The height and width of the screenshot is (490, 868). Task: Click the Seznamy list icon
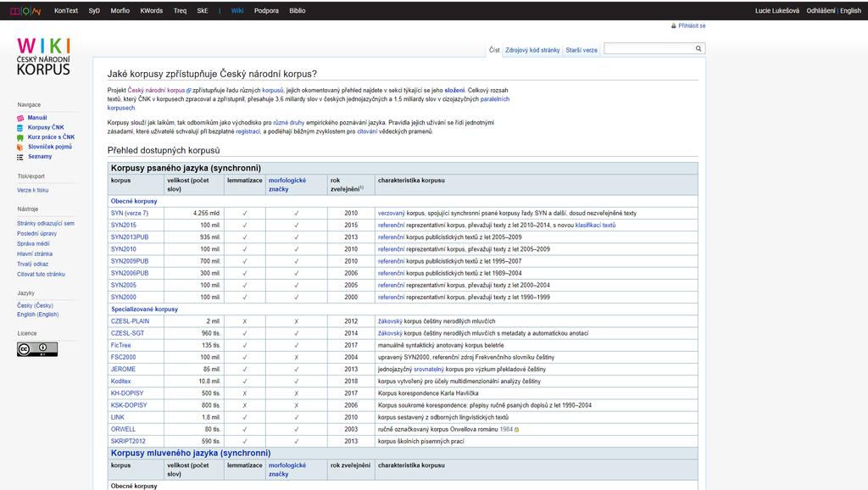coord(20,157)
